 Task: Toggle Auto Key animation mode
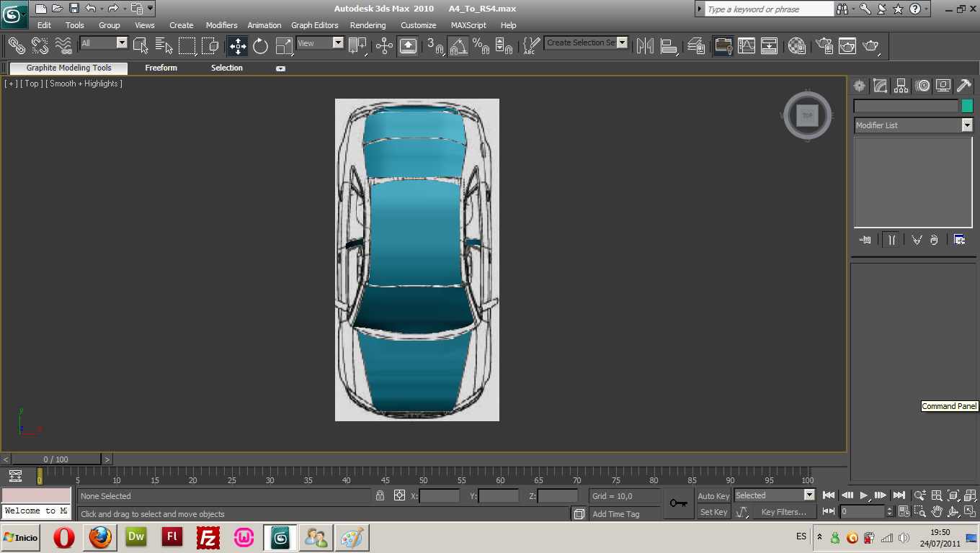coord(713,496)
